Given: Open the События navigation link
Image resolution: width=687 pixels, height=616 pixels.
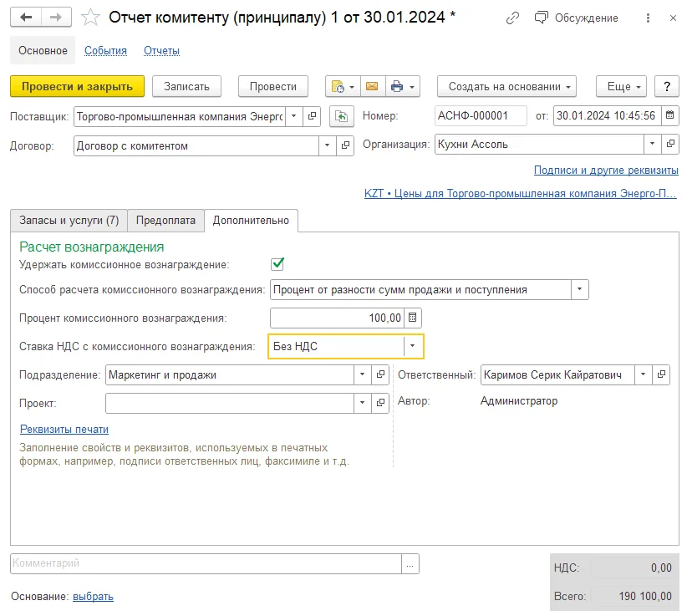Looking at the screenshot, I should pyautogui.click(x=105, y=51).
